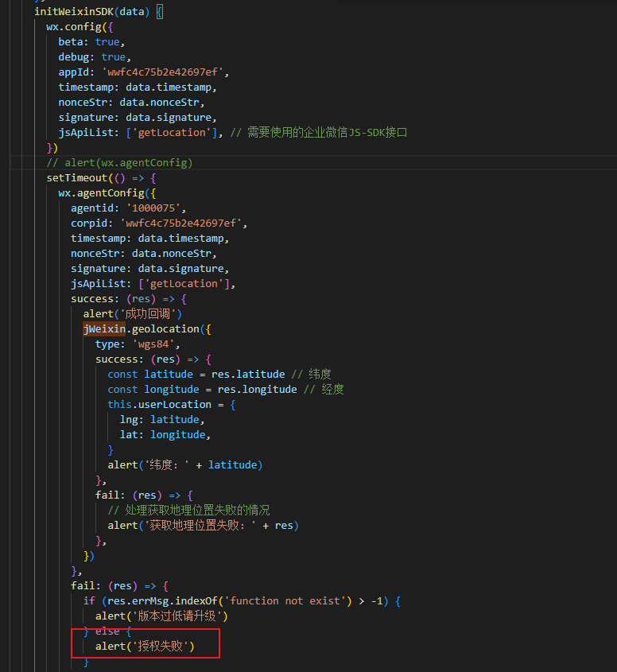Click the alert('授权失败') line

tap(145, 647)
